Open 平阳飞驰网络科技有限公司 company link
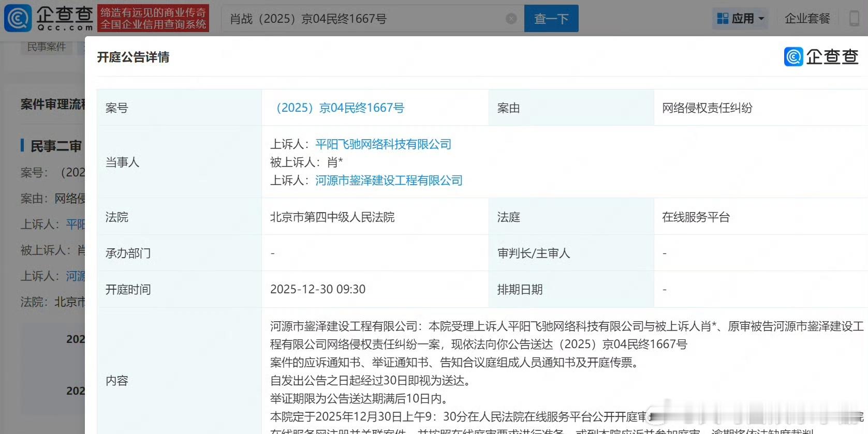868x434 pixels. (x=384, y=144)
